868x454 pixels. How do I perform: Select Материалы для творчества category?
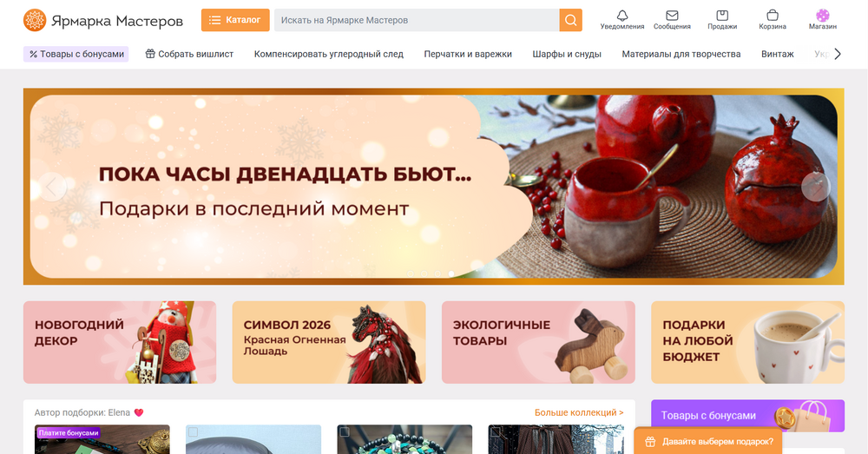[x=681, y=54]
